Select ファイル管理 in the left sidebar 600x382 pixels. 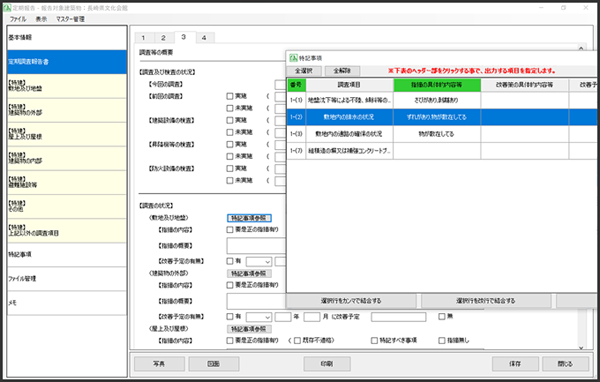click(x=67, y=279)
